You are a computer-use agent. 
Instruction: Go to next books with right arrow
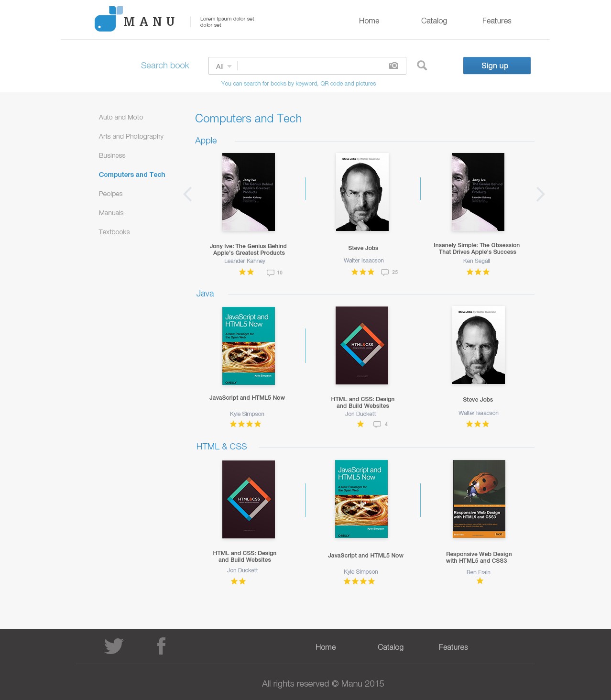pos(540,194)
